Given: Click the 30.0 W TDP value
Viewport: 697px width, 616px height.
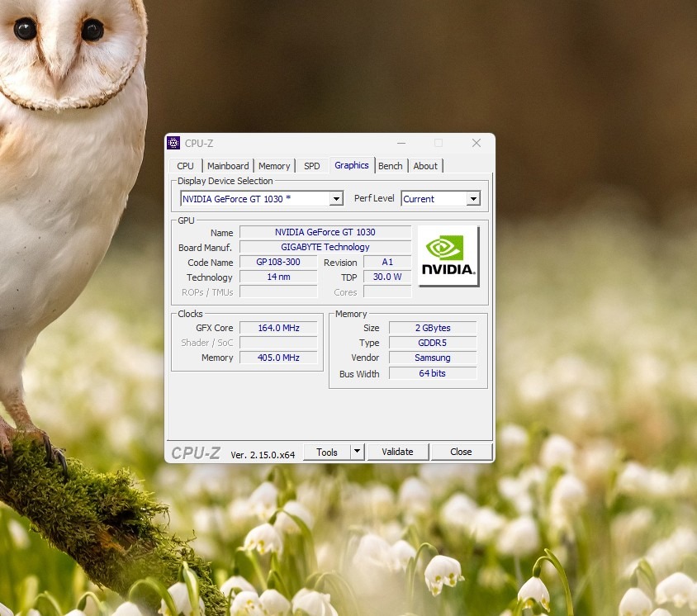Looking at the screenshot, I should click(387, 277).
